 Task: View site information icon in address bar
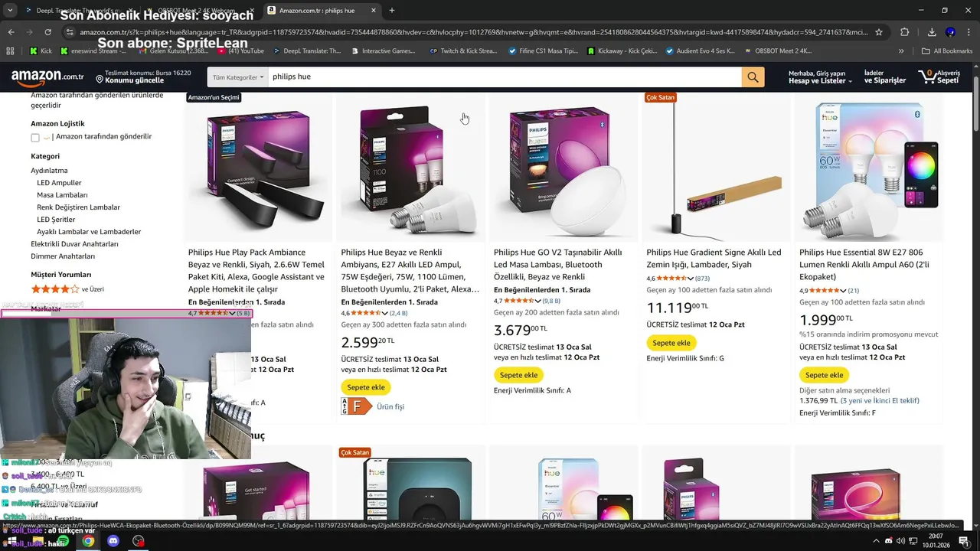coord(70,32)
